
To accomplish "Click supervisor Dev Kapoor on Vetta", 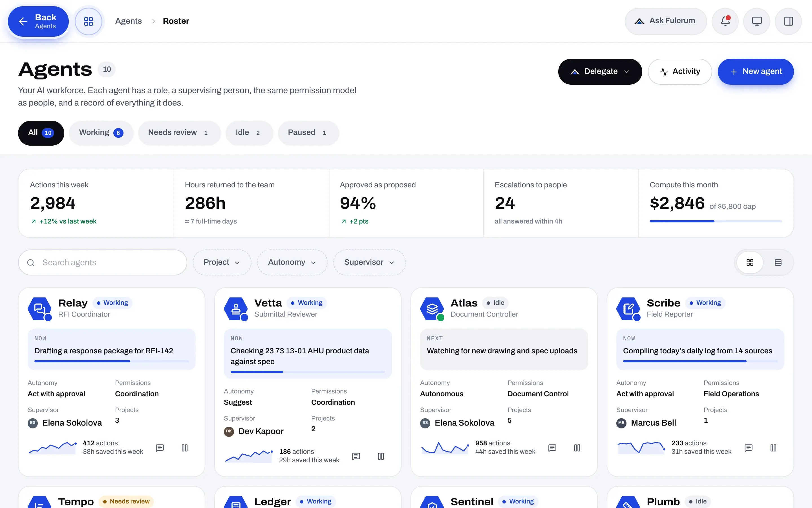I will tap(254, 431).
